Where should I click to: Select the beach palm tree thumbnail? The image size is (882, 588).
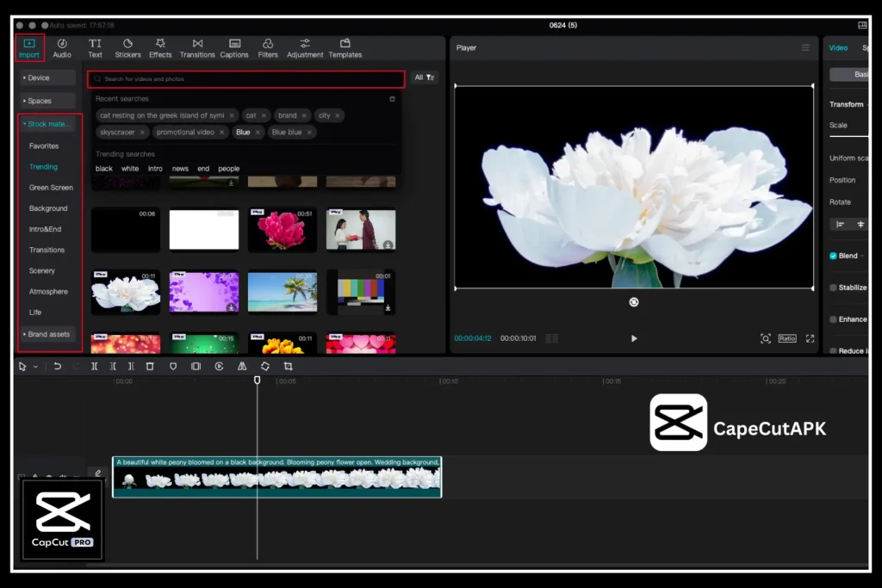[x=283, y=293]
